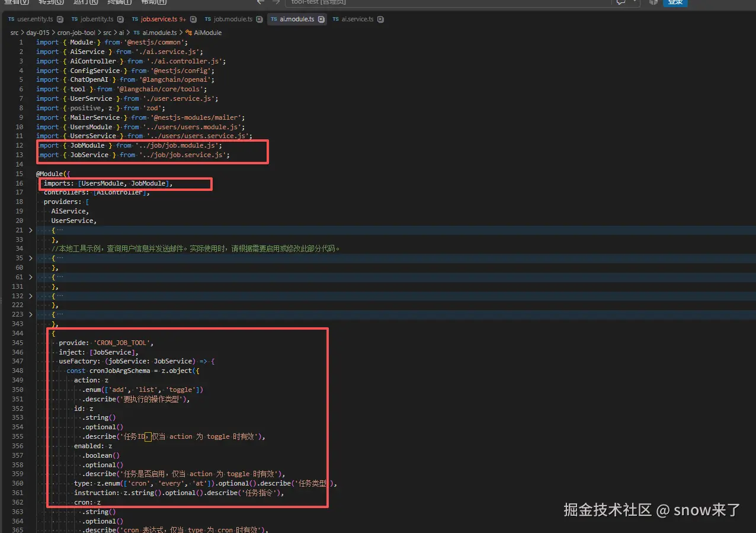The width and height of the screenshot is (756, 533).
Task: Select the AiModule symbol breadcrumb
Action: 208,33
